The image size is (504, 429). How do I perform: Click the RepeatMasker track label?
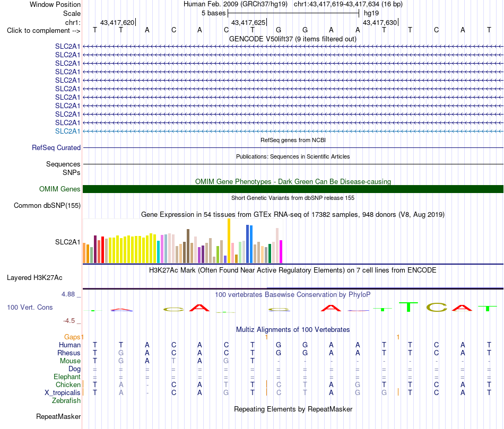pyautogui.click(x=58, y=416)
